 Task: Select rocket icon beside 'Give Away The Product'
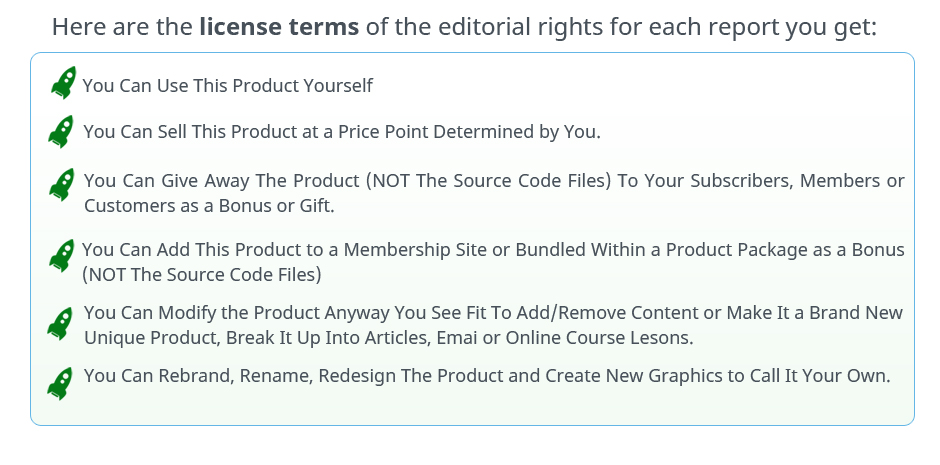pyautogui.click(x=62, y=184)
